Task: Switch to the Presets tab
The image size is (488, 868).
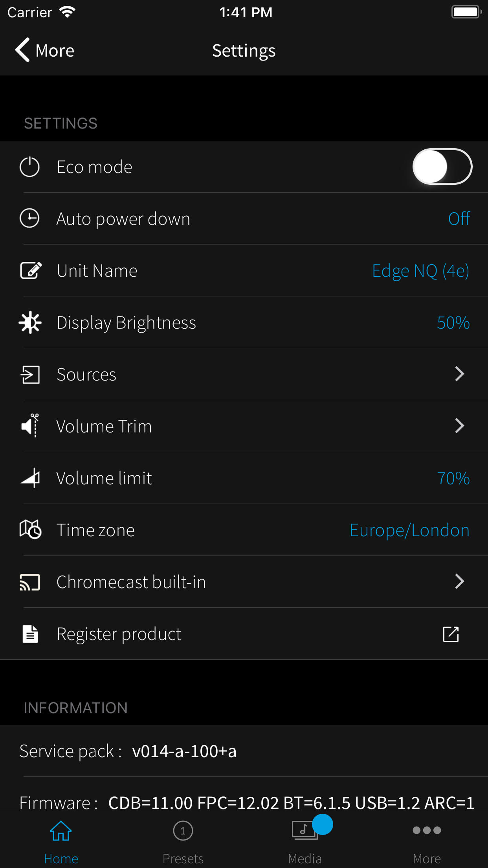Action: [x=183, y=841]
